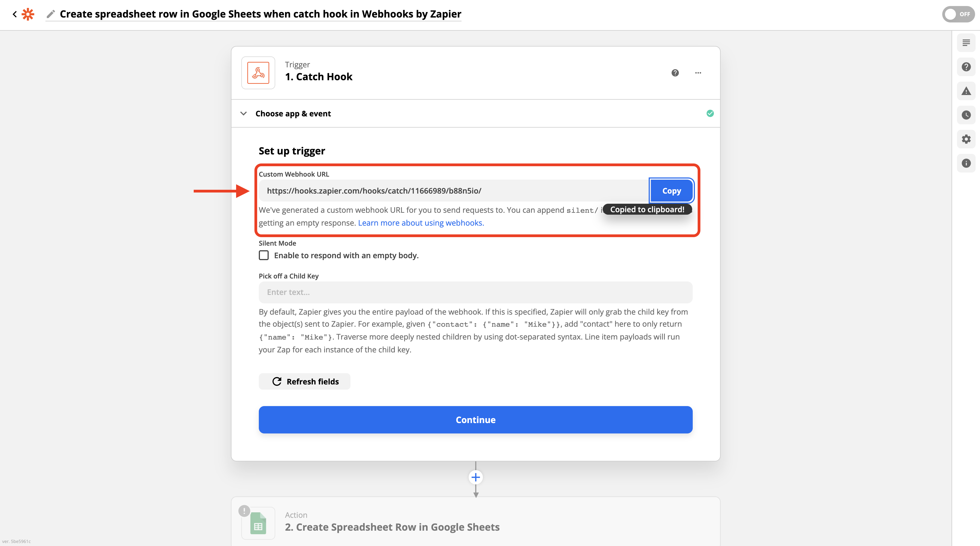Click the action step warning exclamation badge
The image size is (980, 546).
click(x=244, y=511)
